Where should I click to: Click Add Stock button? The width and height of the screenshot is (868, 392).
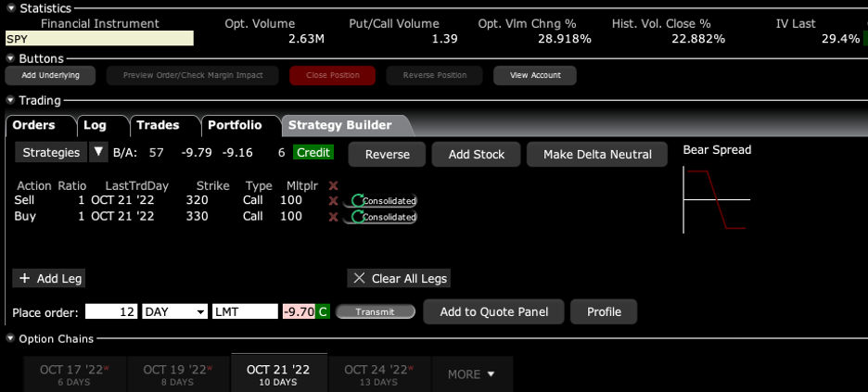476,154
